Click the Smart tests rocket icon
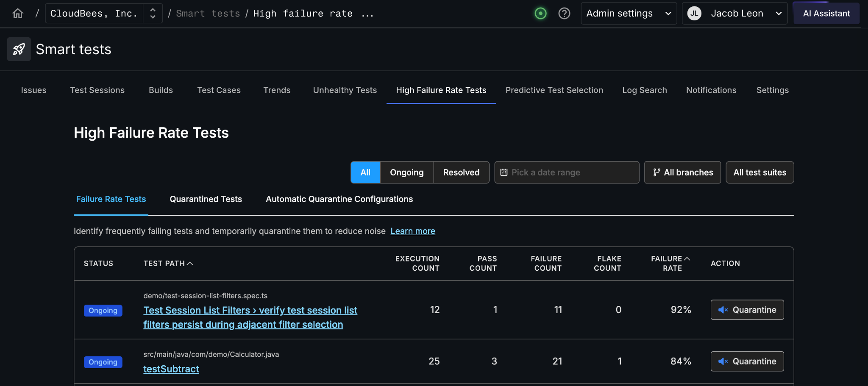868x386 pixels. [19, 49]
